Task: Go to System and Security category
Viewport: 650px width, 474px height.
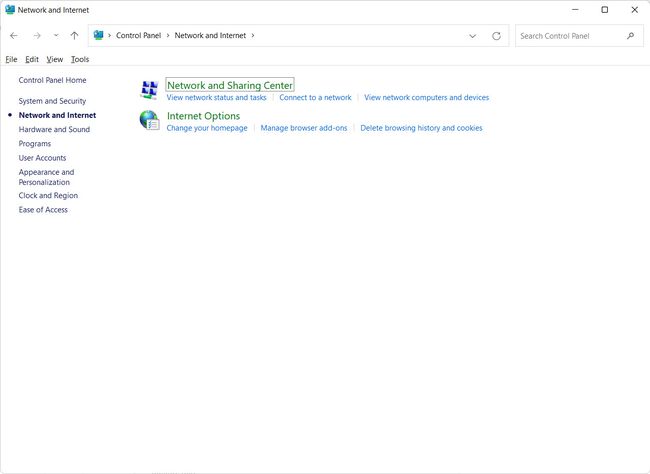Action: 52,101
